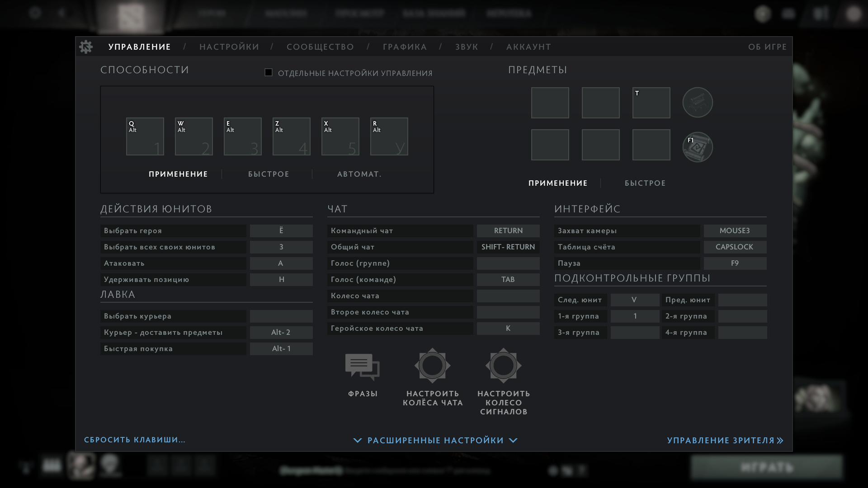
Task: Select the round item slot labeled F1
Action: pos(698,147)
